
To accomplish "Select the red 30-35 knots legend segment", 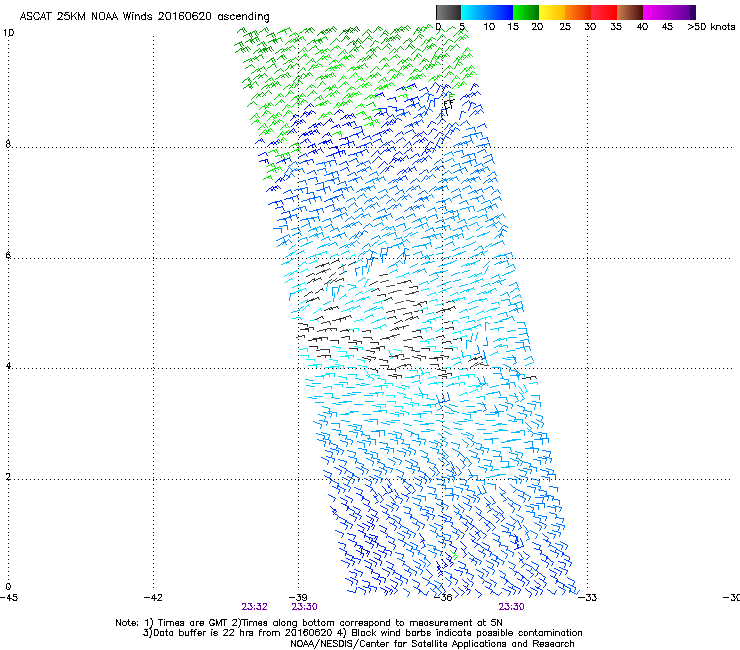I will coord(604,12).
